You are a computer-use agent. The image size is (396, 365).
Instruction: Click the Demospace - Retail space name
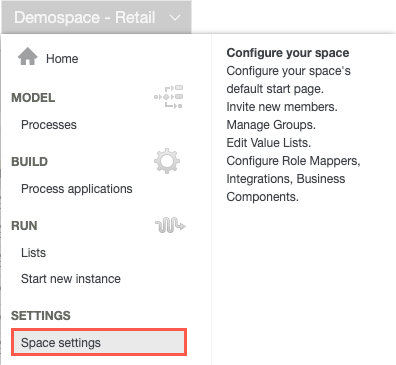pos(85,17)
